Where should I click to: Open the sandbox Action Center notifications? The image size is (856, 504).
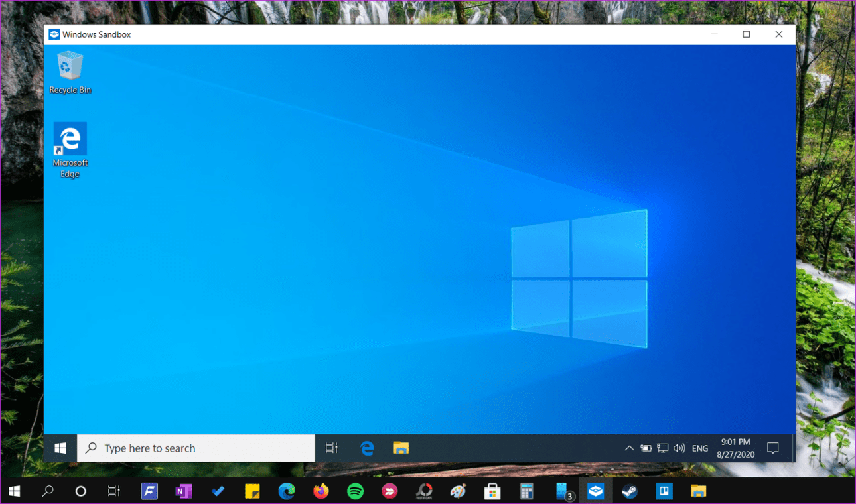772,448
